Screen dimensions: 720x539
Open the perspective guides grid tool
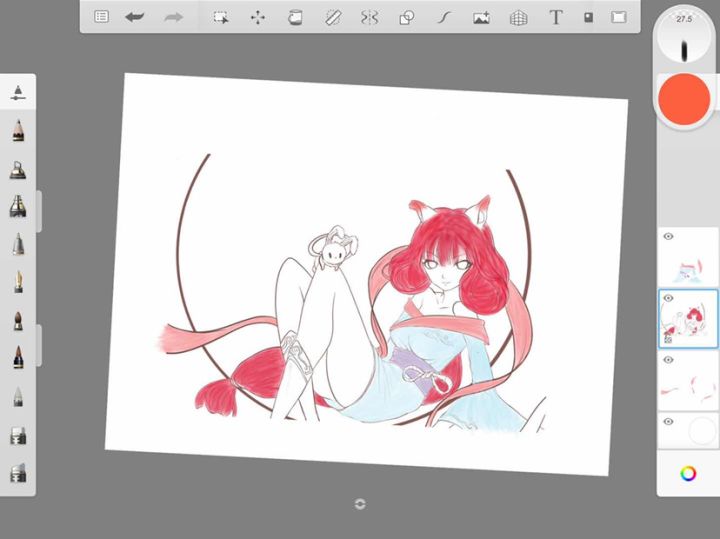click(518, 18)
